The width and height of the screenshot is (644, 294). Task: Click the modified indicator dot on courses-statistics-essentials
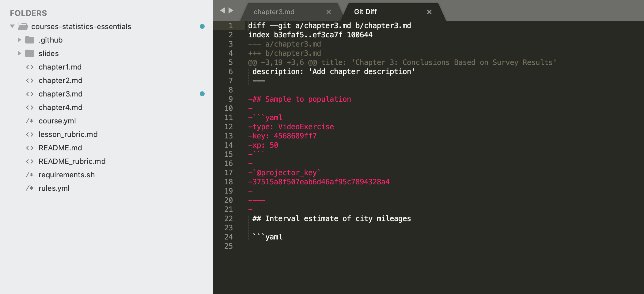202,26
